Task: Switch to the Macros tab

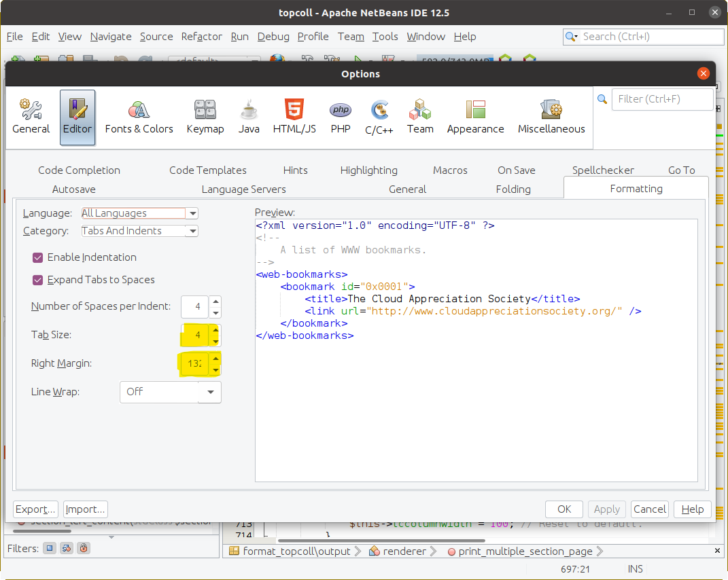Action: (x=450, y=170)
